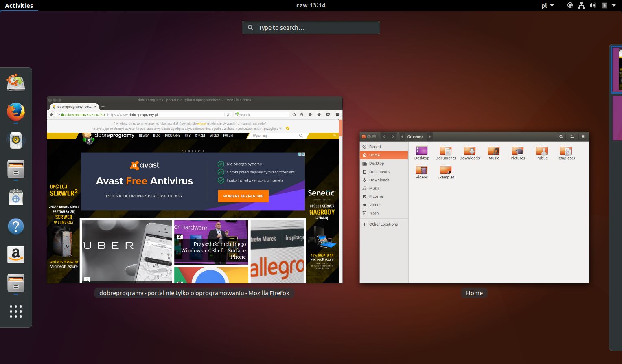Open the system menu arrow at top right
Screen dimensions: 622x364
coord(614,5)
